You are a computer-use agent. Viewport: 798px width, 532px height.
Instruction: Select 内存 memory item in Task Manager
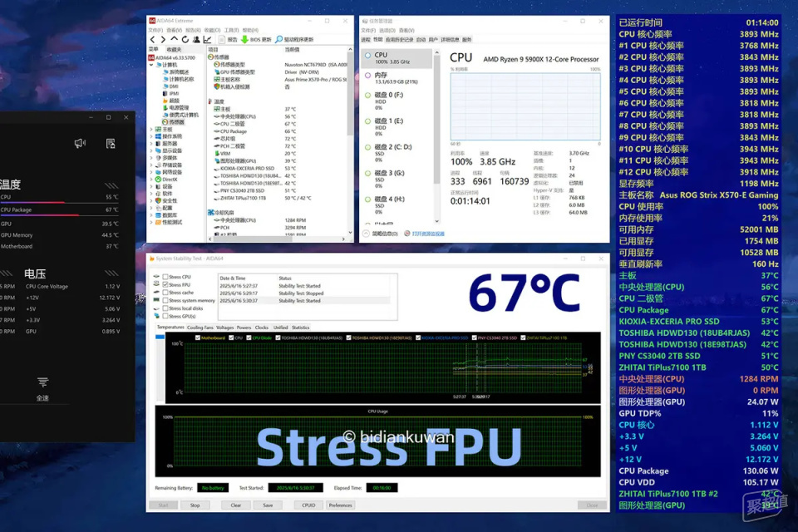pos(397,78)
